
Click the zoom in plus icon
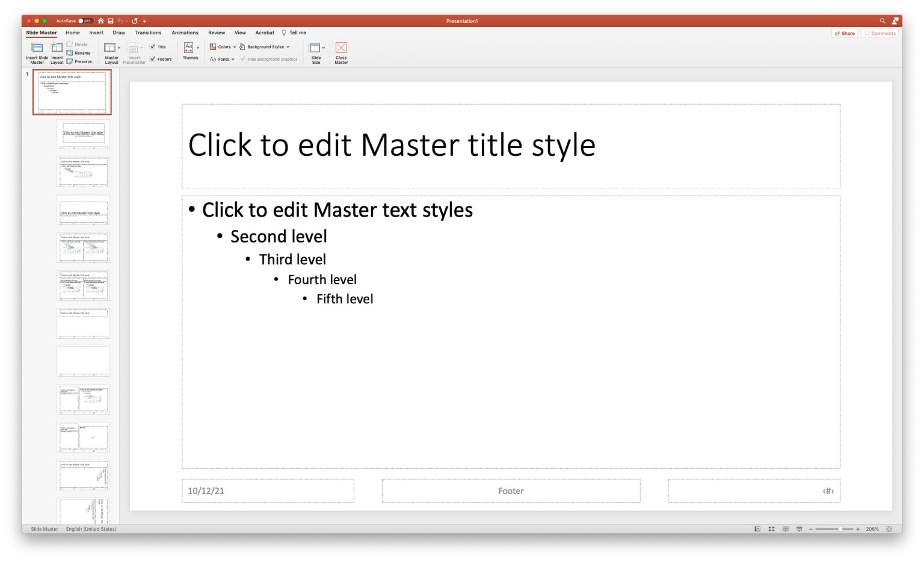pyautogui.click(x=858, y=529)
